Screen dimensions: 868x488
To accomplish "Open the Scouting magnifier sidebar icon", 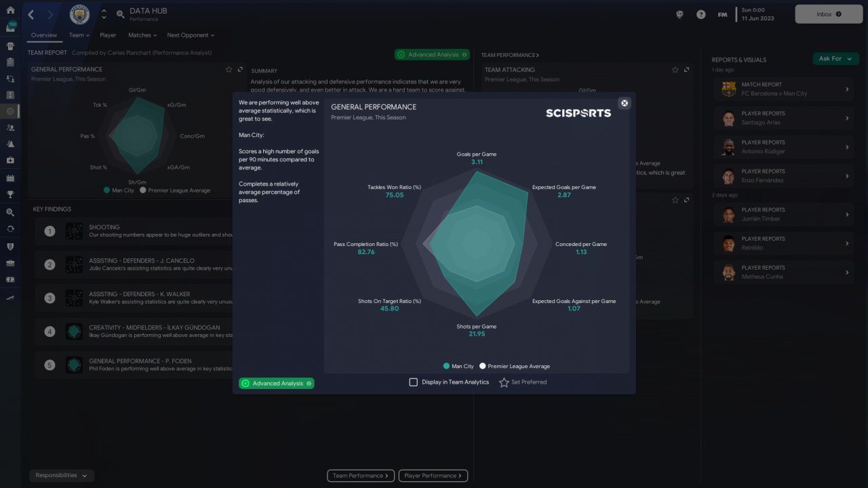I will point(10,212).
